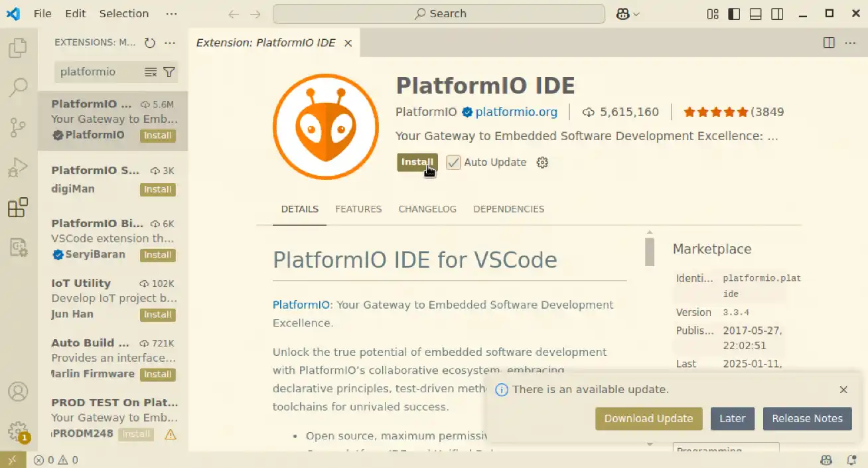Screen dimensions: 868x468
Task: Click Download Update button
Action: [648, 419]
